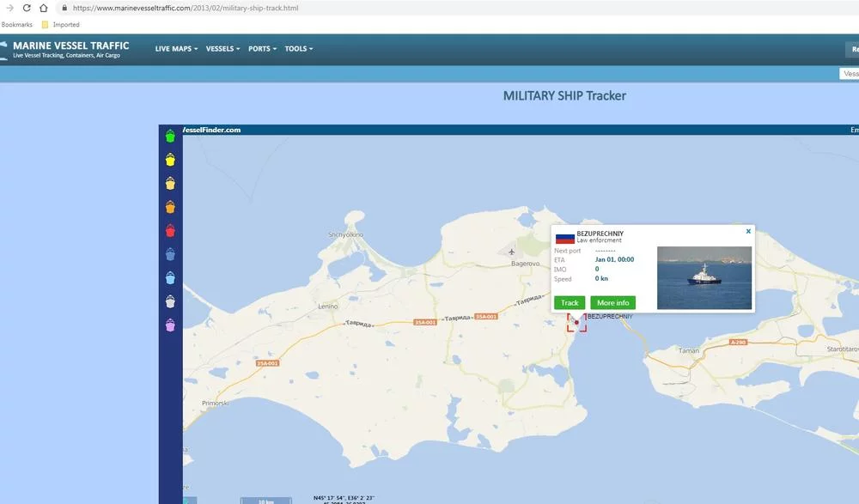Click the browser address bar URL
The image size is (859, 504).
(x=186, y=9)
